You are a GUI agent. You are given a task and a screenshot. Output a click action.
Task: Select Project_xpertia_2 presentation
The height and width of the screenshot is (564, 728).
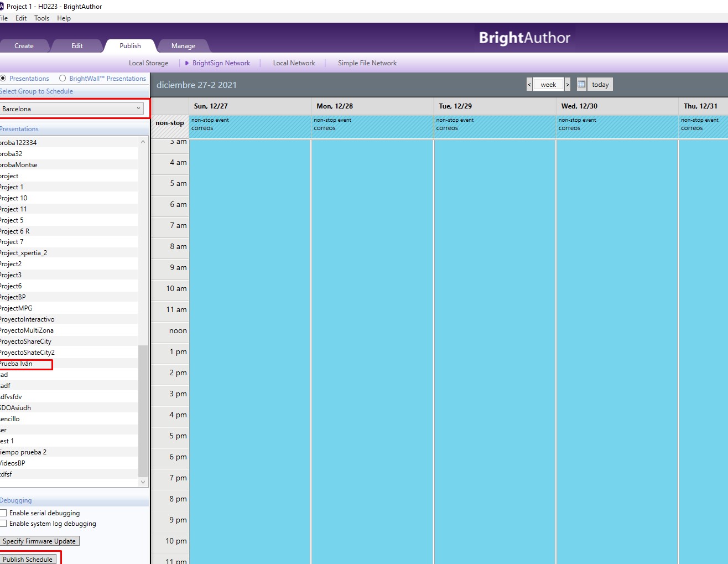click(69, 253)
